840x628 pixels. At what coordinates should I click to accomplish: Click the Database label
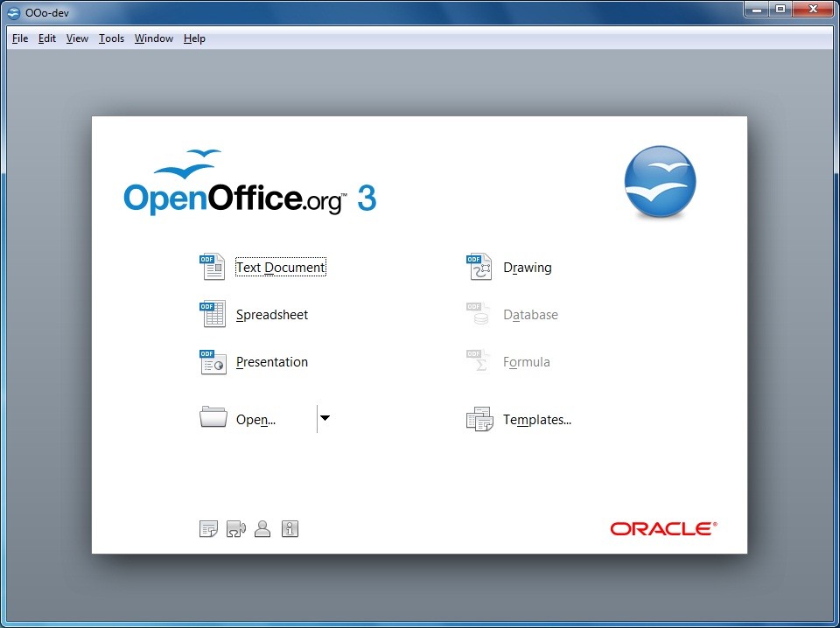[530, 315]
